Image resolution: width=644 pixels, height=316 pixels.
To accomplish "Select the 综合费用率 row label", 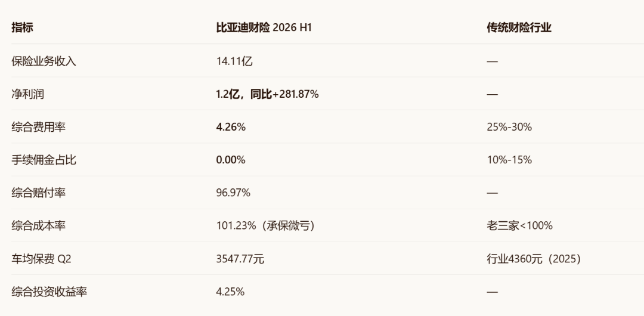I will point(38,127).
